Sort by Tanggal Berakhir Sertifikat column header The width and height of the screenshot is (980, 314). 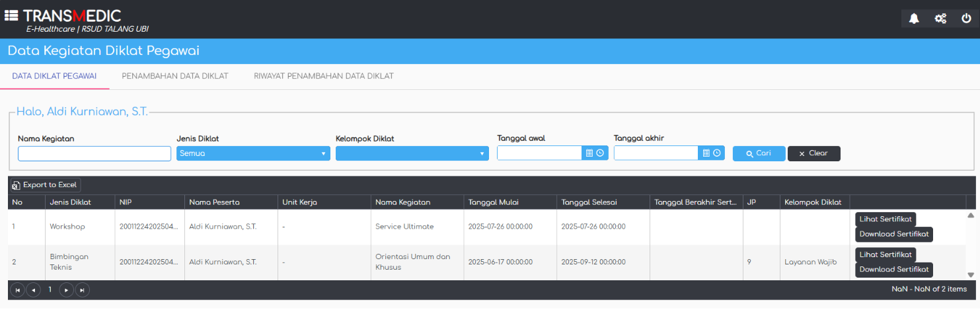(x=695, y=202)
